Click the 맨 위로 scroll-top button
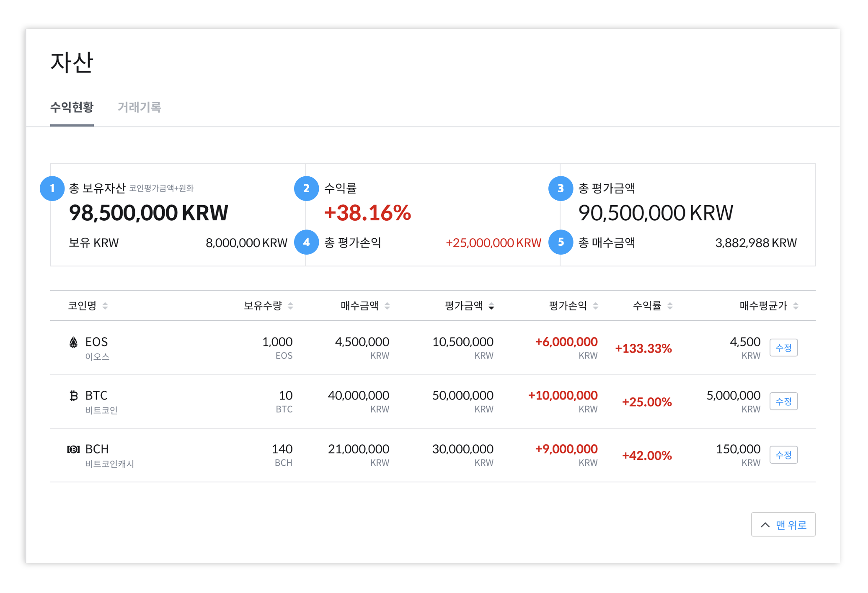This screenshot has width=868, height=593. tap(783, 524)
